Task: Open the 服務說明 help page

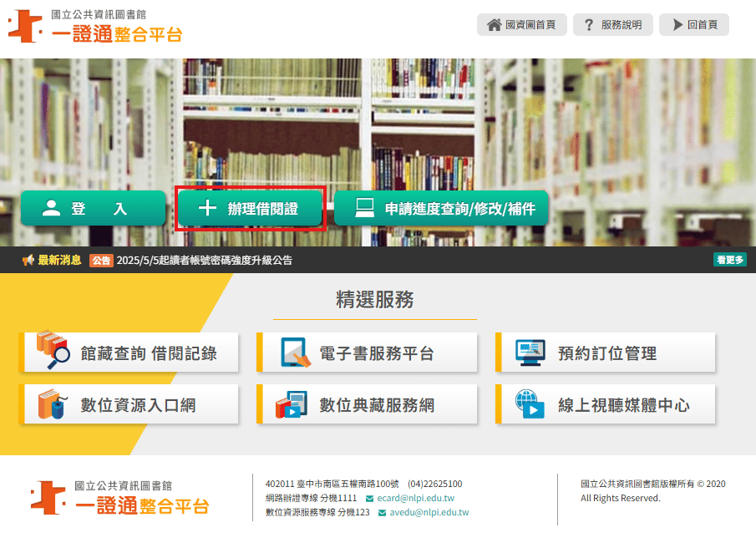Action: [612, 25]
